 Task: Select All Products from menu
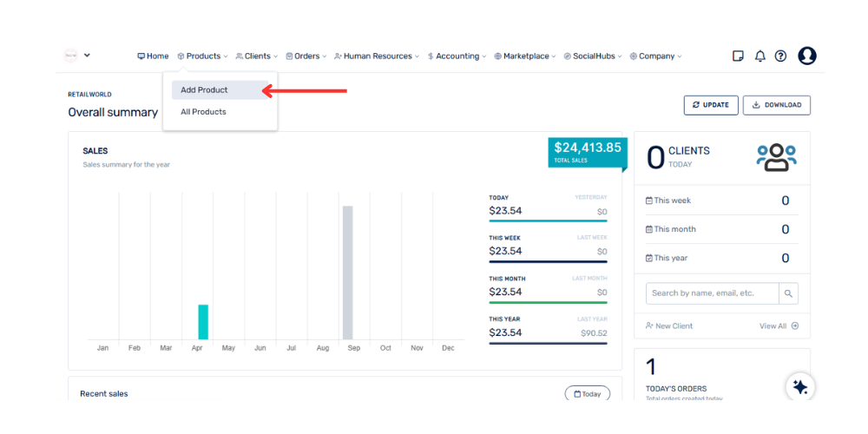(203, 112)
